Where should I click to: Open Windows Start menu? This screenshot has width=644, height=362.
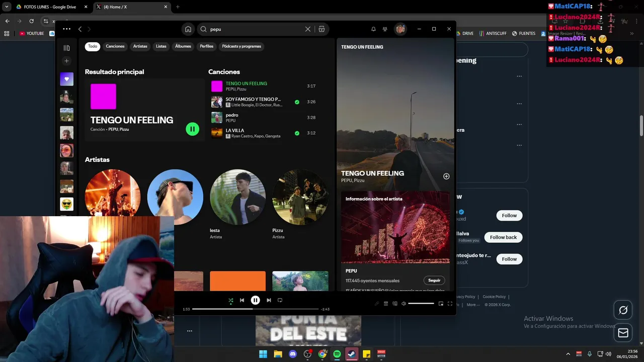pos(263,354)
